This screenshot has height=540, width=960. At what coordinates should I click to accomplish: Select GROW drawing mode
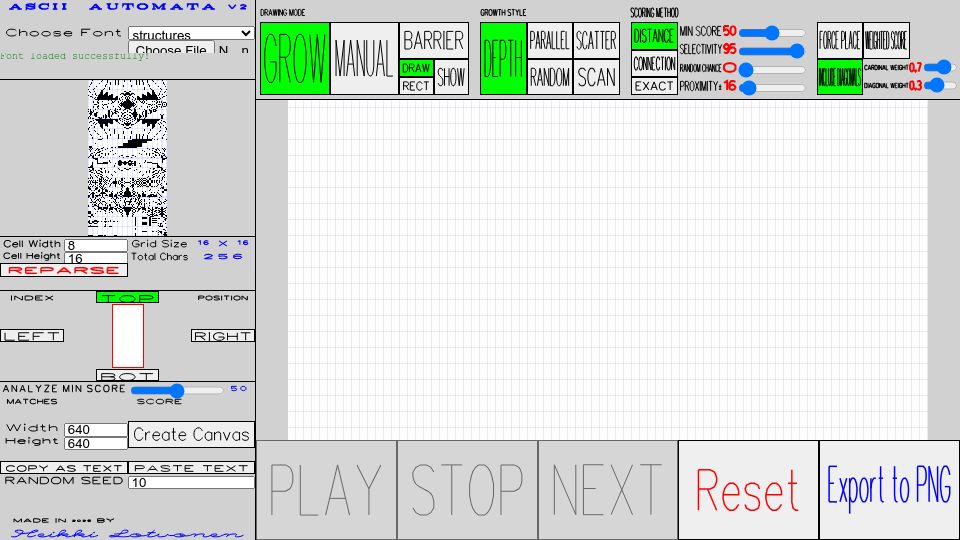tap(295, 59)
